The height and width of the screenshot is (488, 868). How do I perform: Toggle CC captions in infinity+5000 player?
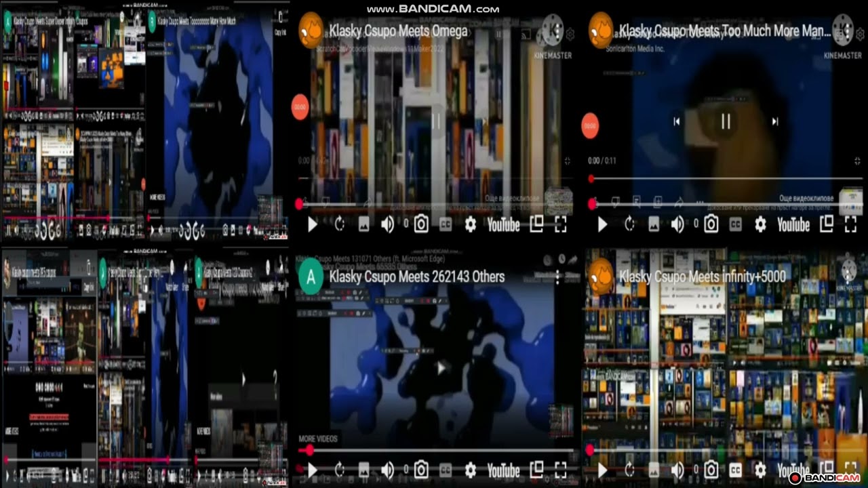click(736, 470)
